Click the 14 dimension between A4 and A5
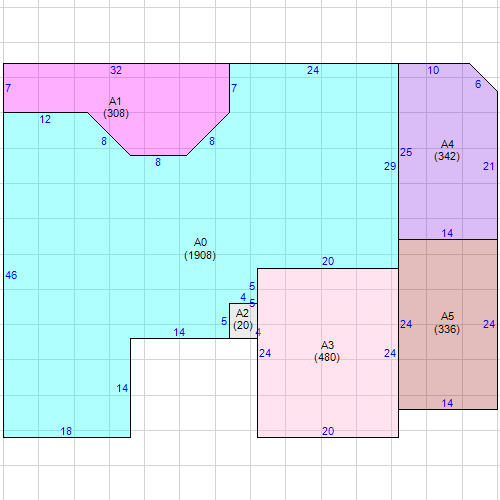Screen dimensions: 500x500 pyautogui.click(x=447, y=233)
